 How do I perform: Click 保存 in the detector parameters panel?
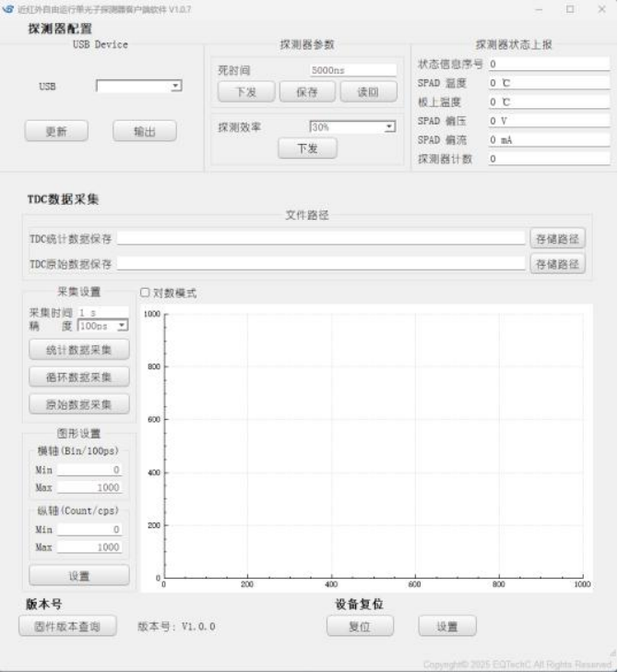[x=307, y=92]
